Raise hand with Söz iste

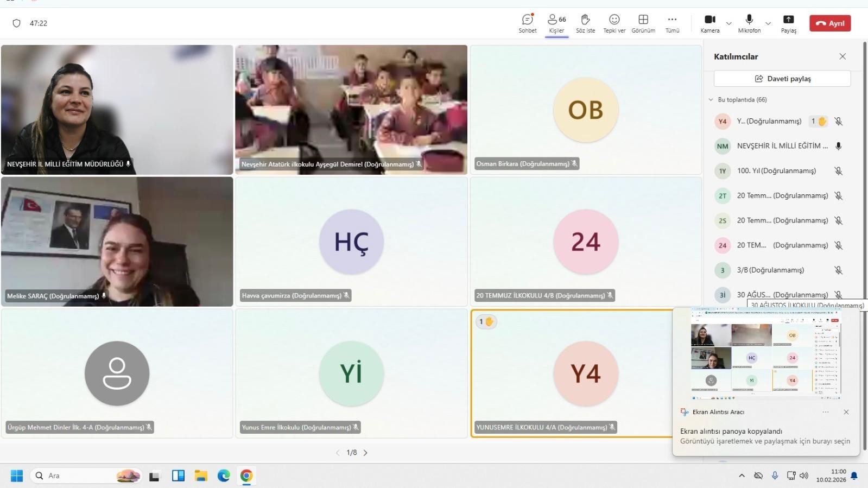[x=585, y=23]
